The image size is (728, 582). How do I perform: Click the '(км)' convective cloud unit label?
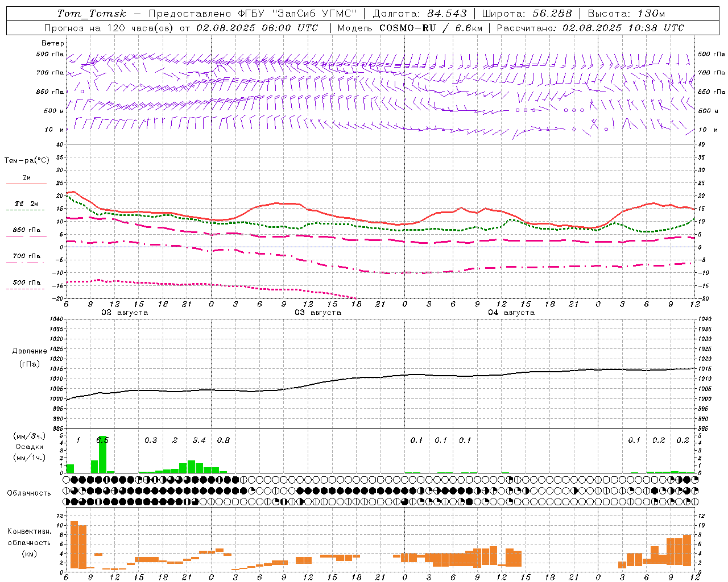(29, 554)
